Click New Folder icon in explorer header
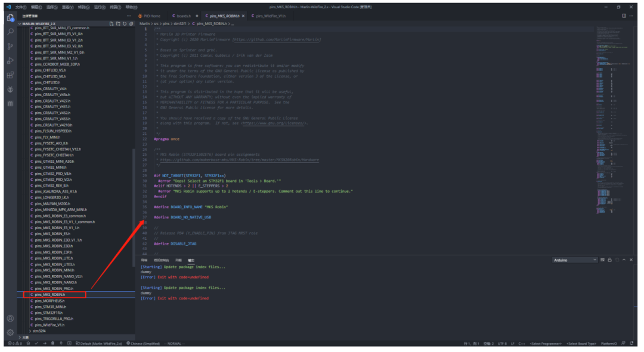 click(x=118, y=24)
